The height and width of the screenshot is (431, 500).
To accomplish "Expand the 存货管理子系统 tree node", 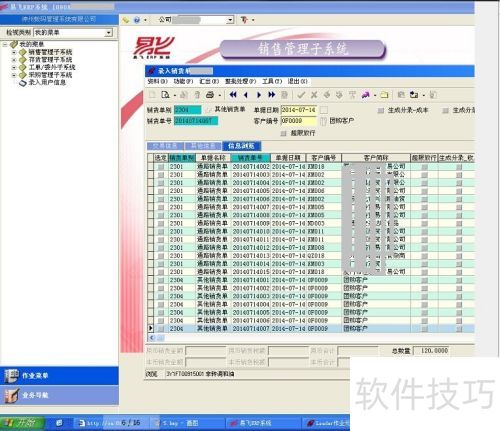I will [x=14, y=60].
